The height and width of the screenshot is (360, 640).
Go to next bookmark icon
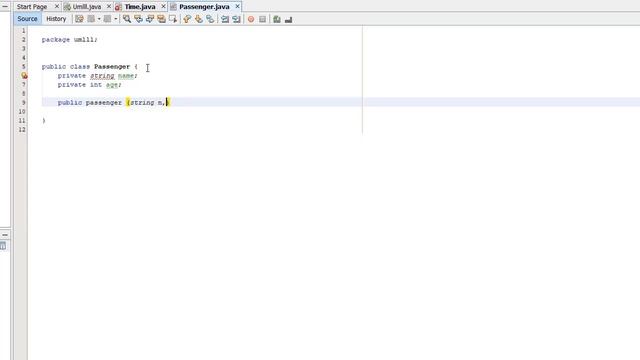pos(198,19)
